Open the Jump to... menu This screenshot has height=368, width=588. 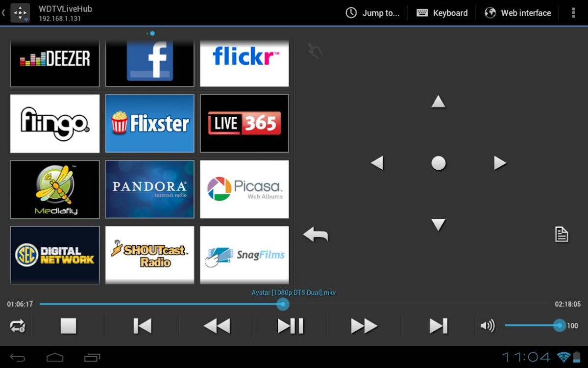pos(372,13)
